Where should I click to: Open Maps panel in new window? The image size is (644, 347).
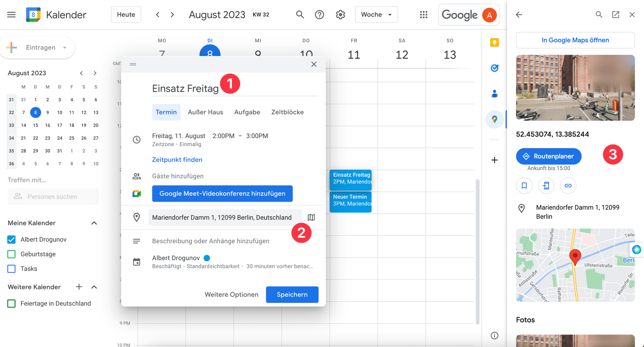pos(615,15)
